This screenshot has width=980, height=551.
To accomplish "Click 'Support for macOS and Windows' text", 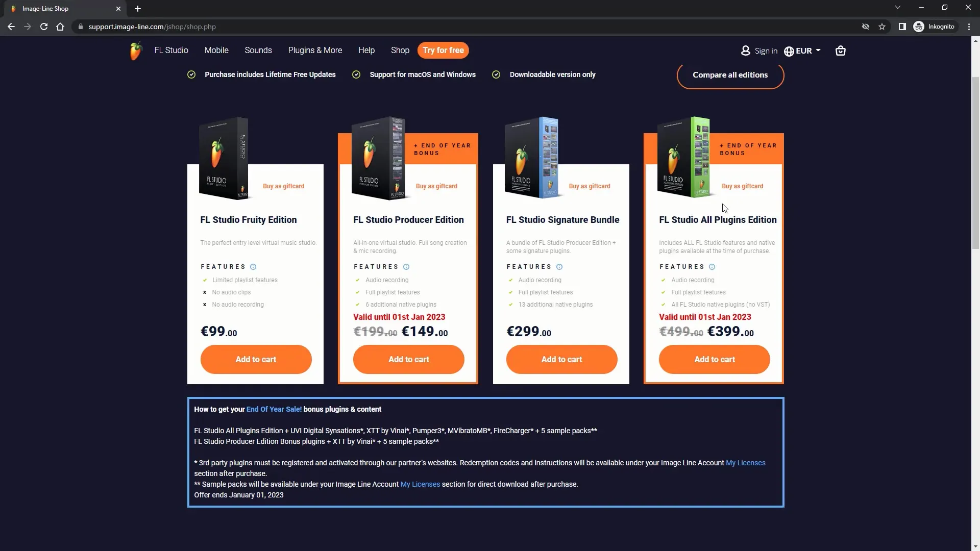I will tap(423, 74).
